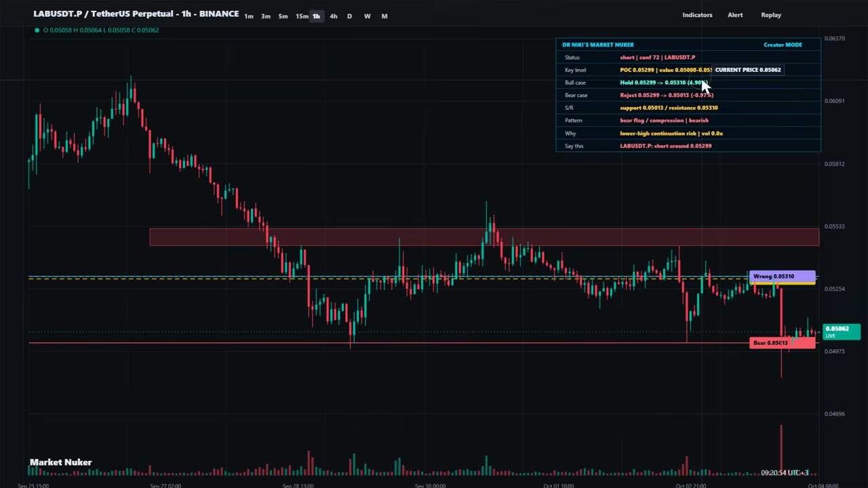
Task: Click the DR NIKI'S MARKET NUKER header
Action: pos(597,45)
